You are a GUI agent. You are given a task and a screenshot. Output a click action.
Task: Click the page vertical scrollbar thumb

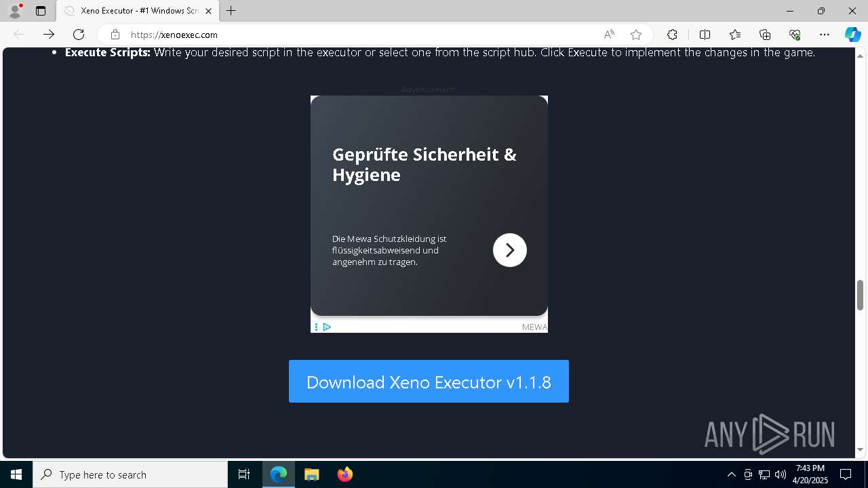pyautogui.click(x=861, y=294)
